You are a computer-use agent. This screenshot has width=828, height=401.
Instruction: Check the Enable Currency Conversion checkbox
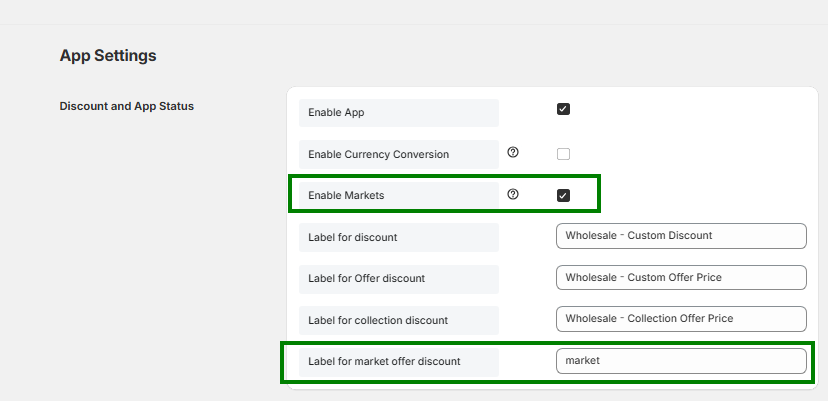pyautogui.click(x=563, y=154)
